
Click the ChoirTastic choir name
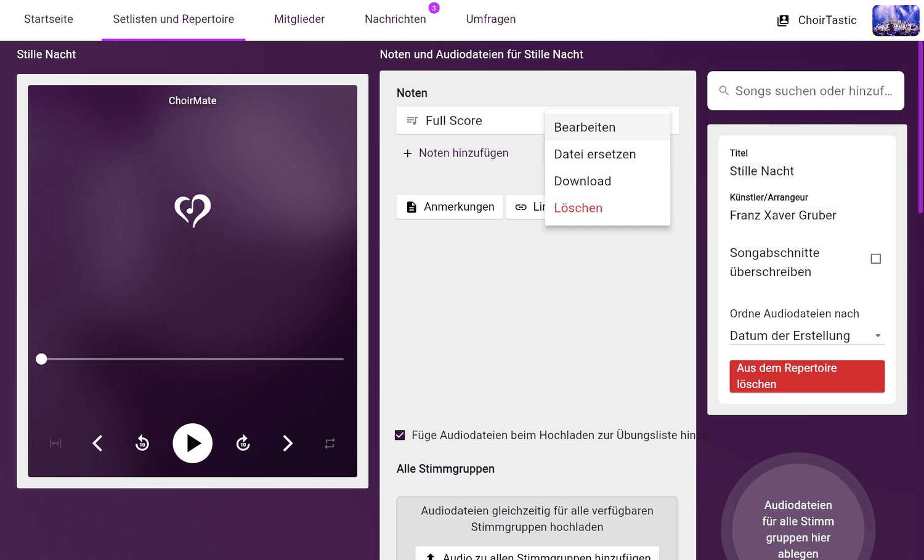[827, 20]
